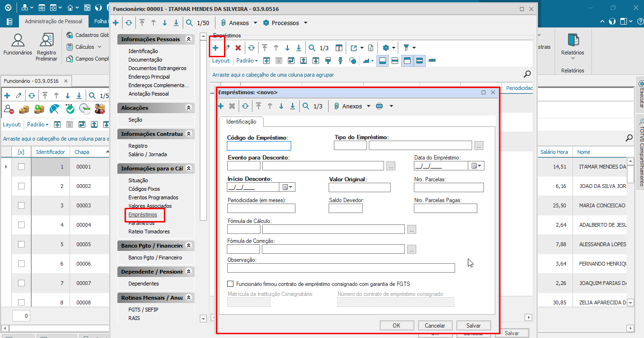Image resolution: width=644 pixels, height=338 pixels.
Task: Click the person with red minus icon
Action: pyautogui.click(x=9, y=109)
